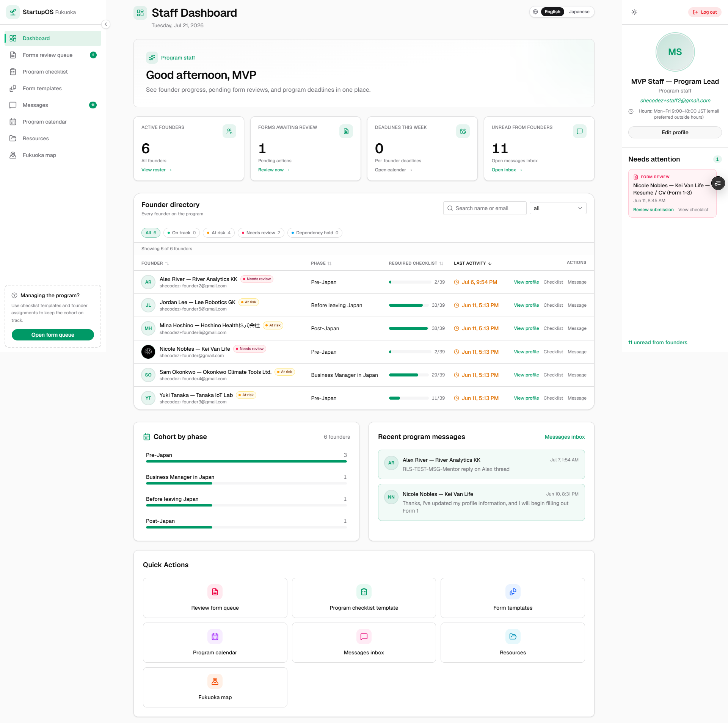View profile for Alex River
Screen dimensions: 728x723
[x=526, y=282]
